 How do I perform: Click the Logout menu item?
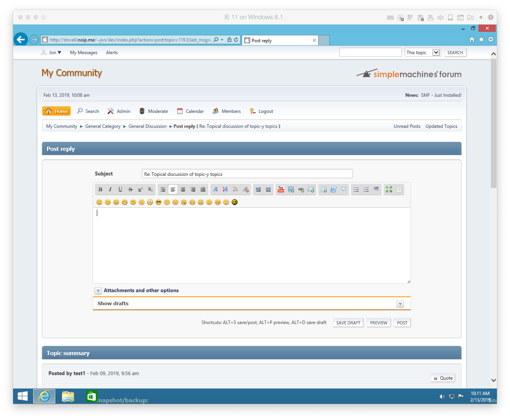[x=261, y=111]
